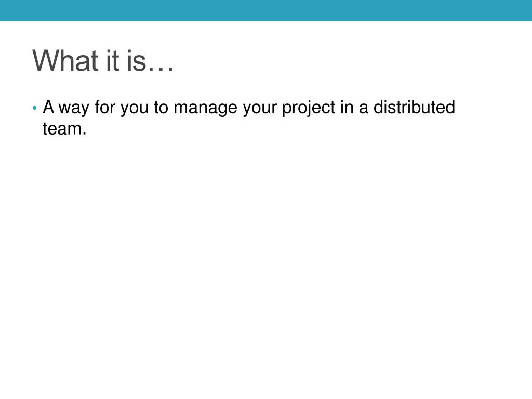The height and width of the screenshot is (399, 532).
Task: Click the word "in" after "project"
Action: coord(347,107)
